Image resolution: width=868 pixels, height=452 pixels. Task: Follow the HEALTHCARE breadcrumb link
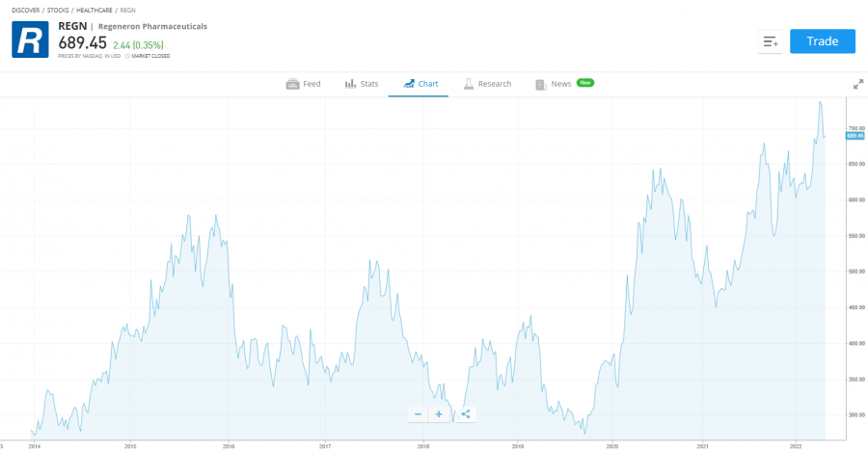tap(95, 10)
